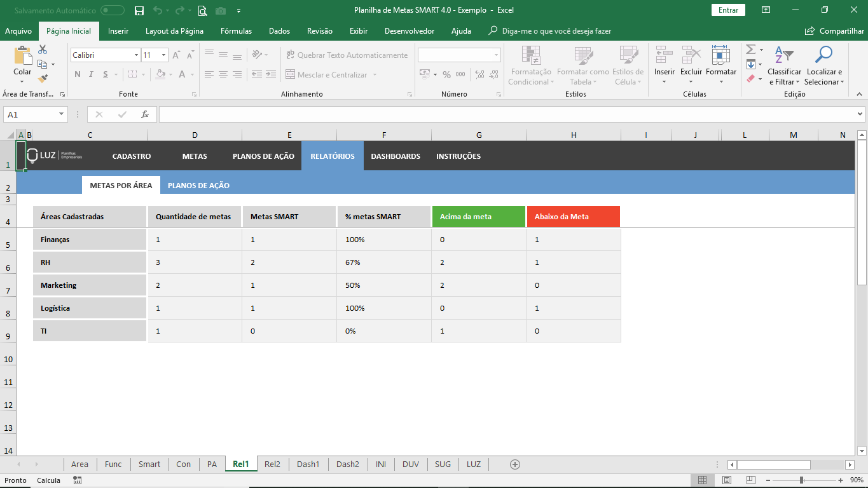The image size is (868, 488).
Task: Click the DASHBOARDS navigation button
Action: [396, 156]
